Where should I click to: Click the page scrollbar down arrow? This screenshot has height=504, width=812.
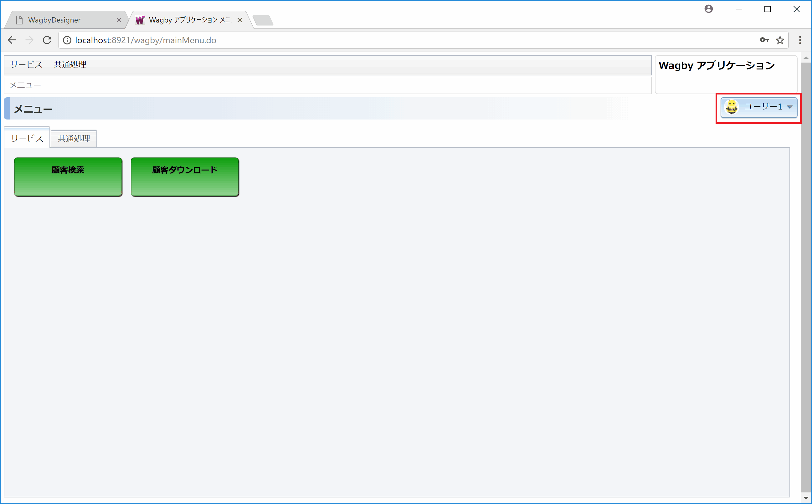pos(806,498)
